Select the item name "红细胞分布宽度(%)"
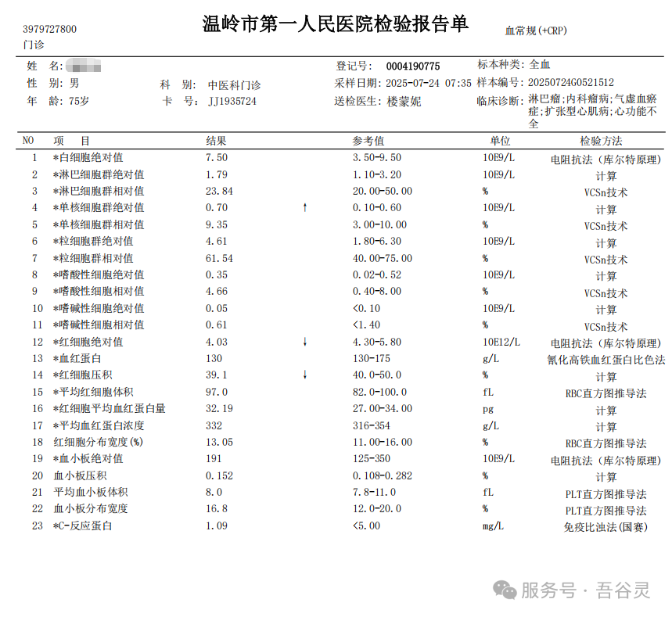672x617 pixels. click(98, 442)
